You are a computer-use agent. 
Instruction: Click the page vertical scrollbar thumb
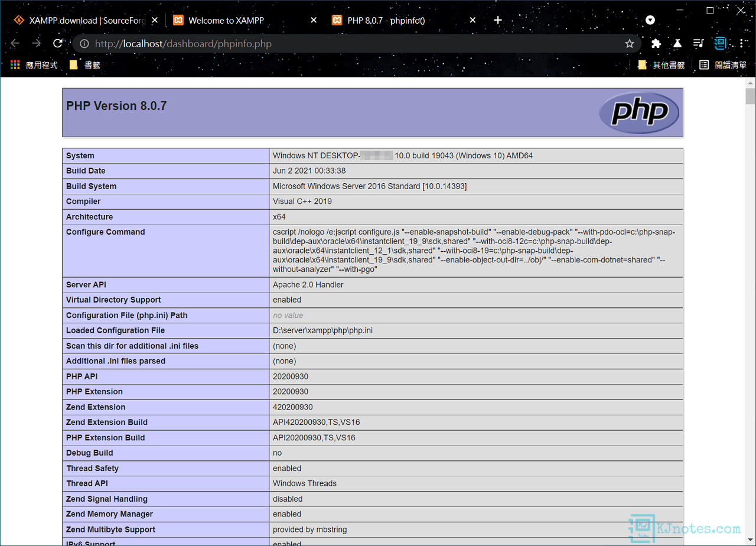click(750, 95)
